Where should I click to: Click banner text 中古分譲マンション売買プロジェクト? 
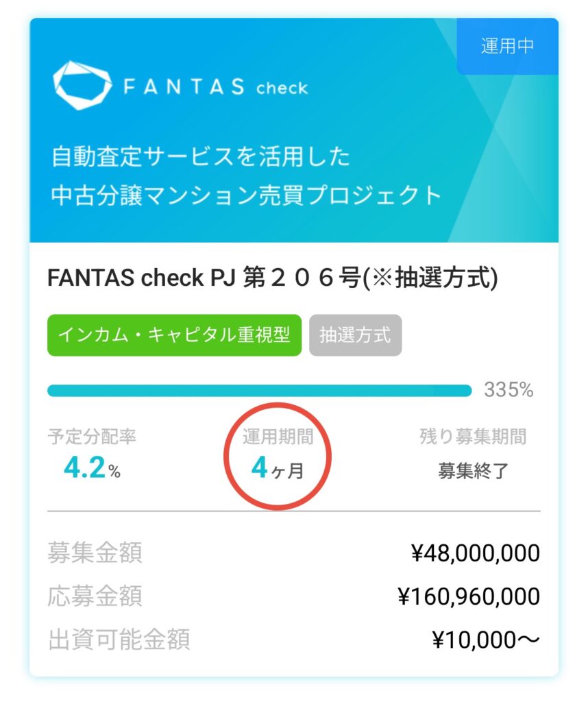pyautogui.click(x=246, y=195)
